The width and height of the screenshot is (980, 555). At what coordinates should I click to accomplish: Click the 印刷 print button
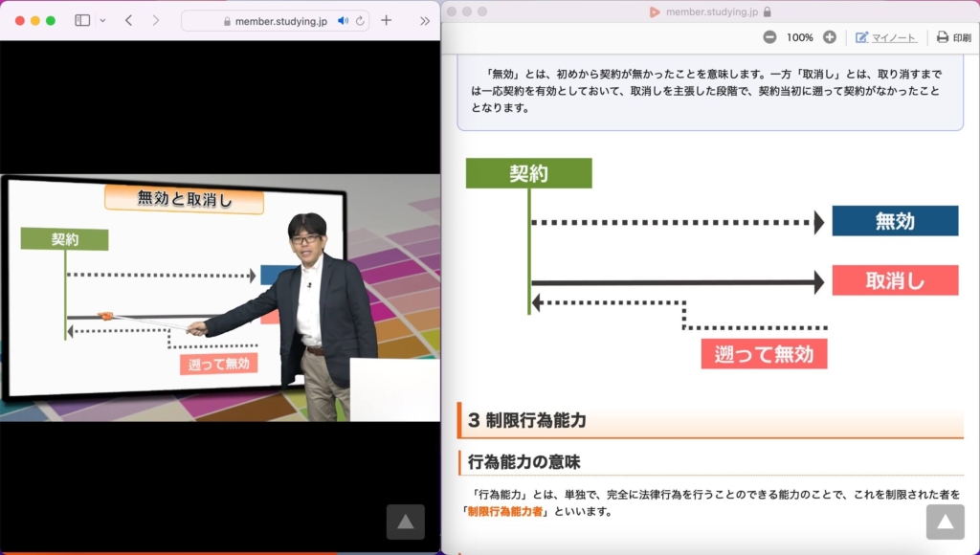point(954,37)
